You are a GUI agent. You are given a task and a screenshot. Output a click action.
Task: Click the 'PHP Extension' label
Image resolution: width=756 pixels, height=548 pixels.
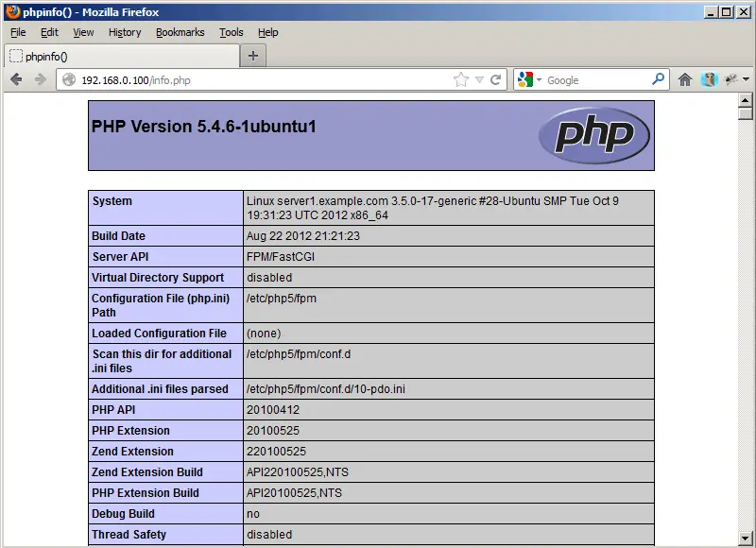coord(130,431)
